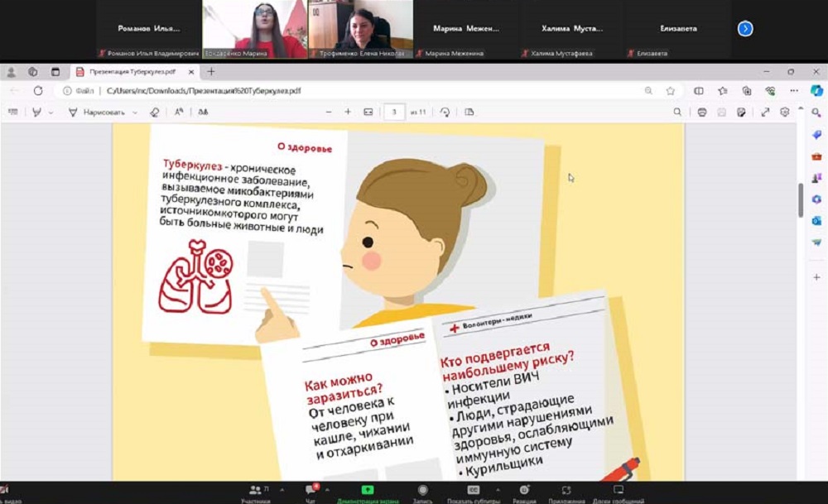Add page to favorites with star icon
Image resolution: width=828 pixels, height=504 pixels.
(671, 91)
